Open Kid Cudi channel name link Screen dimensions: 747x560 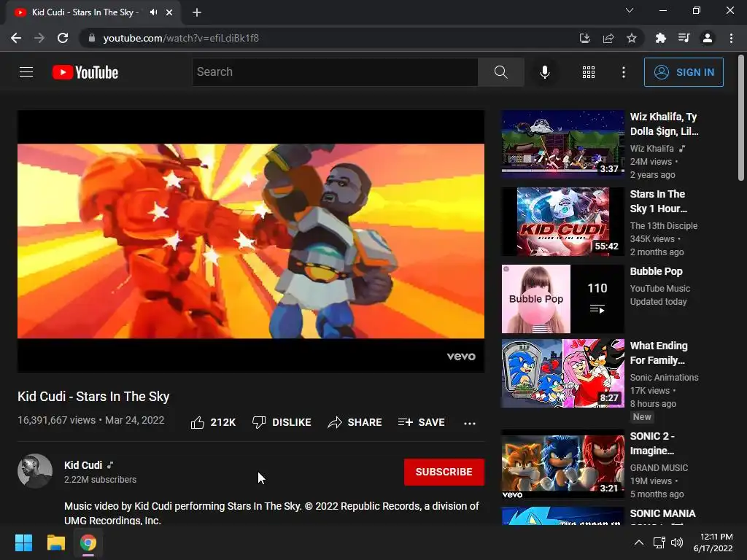tap(83, 465)
